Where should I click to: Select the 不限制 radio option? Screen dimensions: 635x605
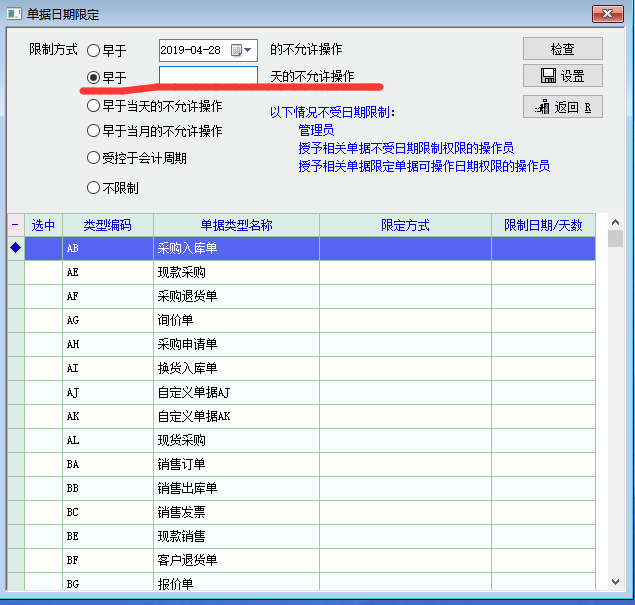click(94, 188)
